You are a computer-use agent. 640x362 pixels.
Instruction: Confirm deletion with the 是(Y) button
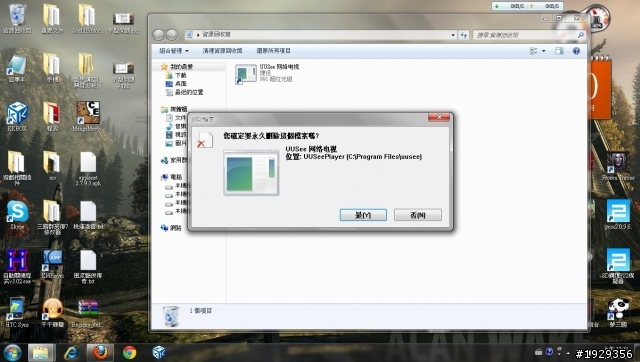coord(363,215)
